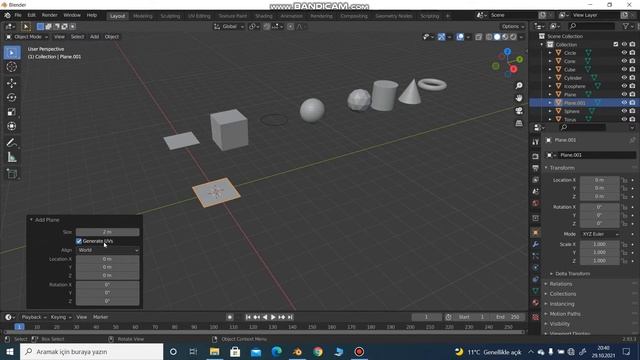Image resolution: width=640 pixels, height=360 pixels.
Task: Open the Object properties tab
Action: click(536, 232)
